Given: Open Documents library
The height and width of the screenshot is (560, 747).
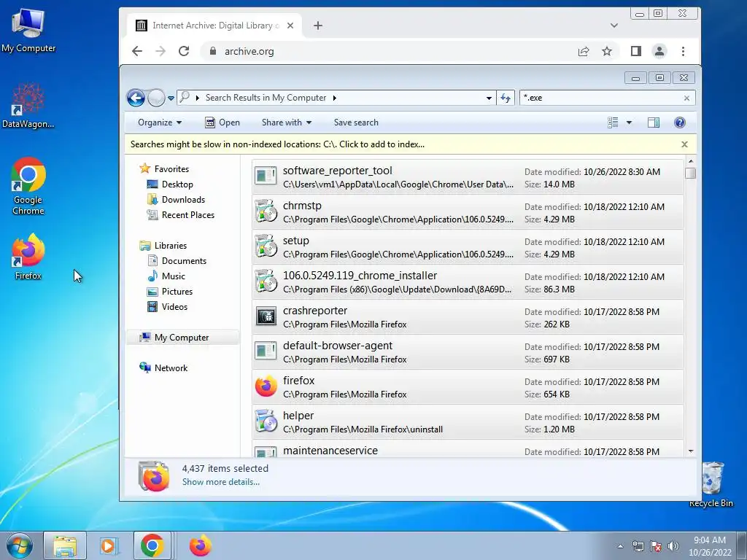Looking at the screenshot, I should (x=177, y=261).
